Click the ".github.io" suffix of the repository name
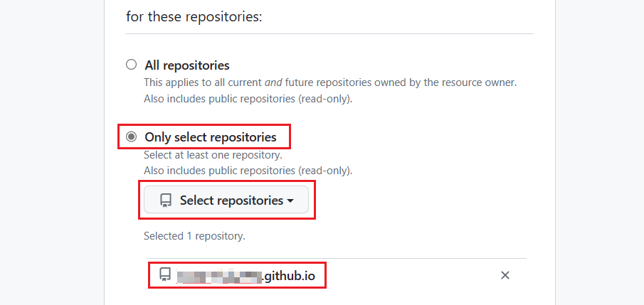644x305 pixels. pyautogui.click(x=289, y=274)
